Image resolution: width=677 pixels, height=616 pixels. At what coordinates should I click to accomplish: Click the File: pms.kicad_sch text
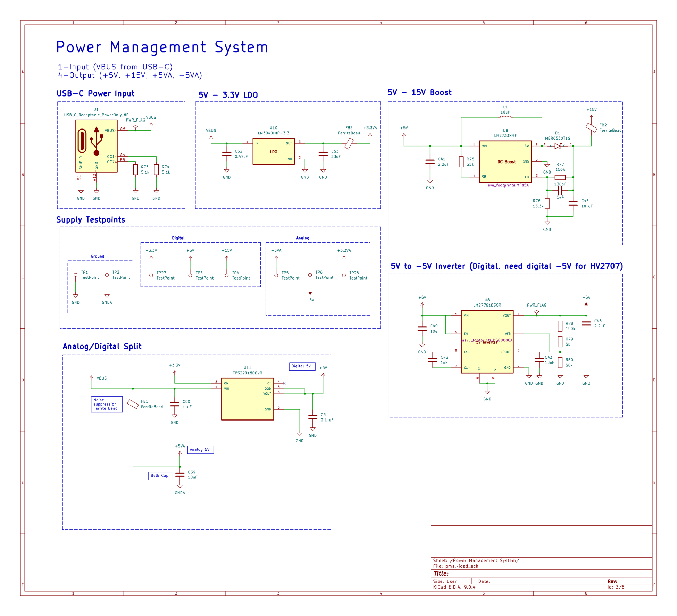click(455, 566)
